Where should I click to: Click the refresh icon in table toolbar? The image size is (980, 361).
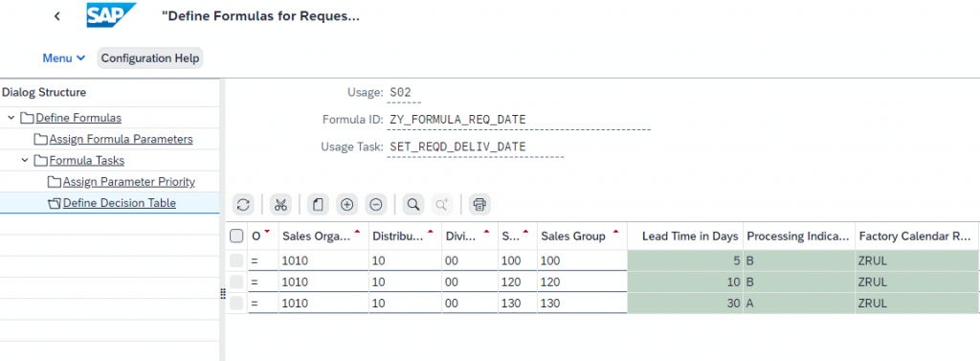coord(244,204)
